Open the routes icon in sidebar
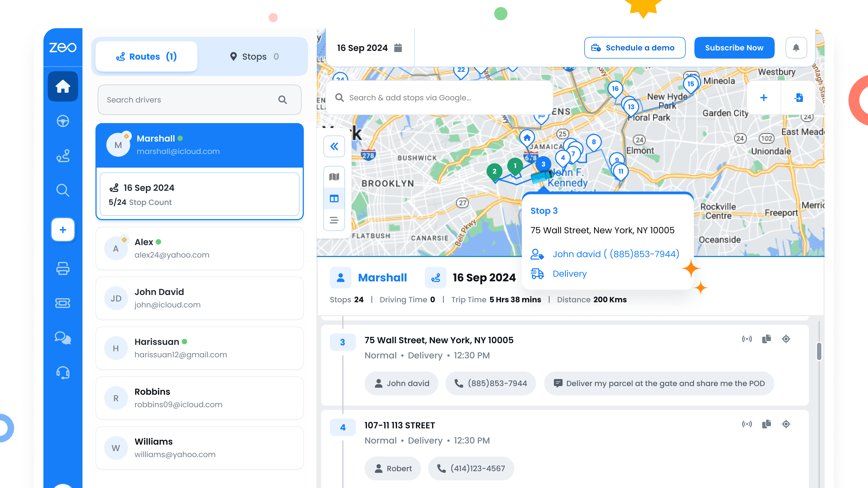Image resolution: width=868 pixels, height=488 pixels. pyautogui.click(x=63, y=156)
